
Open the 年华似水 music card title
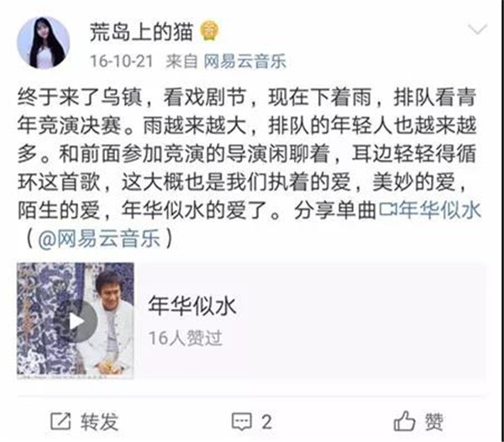tap(192, 306)
